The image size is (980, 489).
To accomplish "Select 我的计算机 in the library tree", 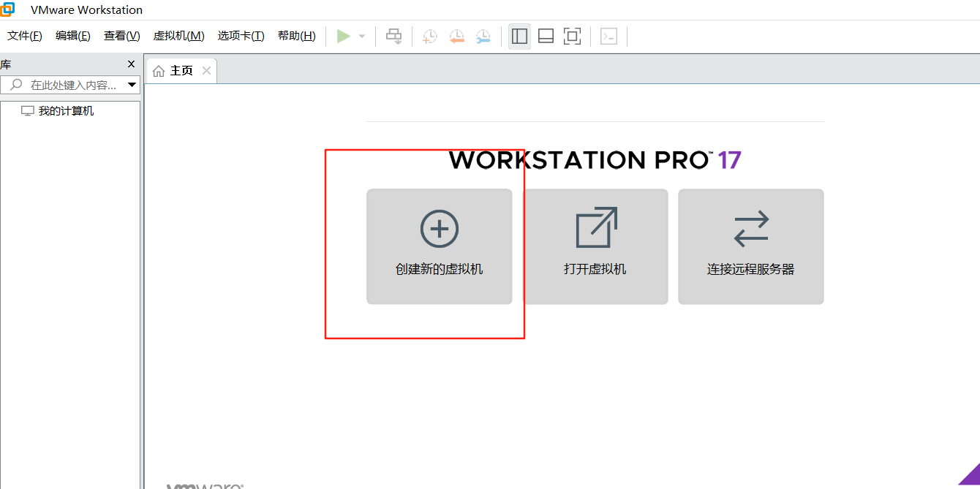I will 66,111.
